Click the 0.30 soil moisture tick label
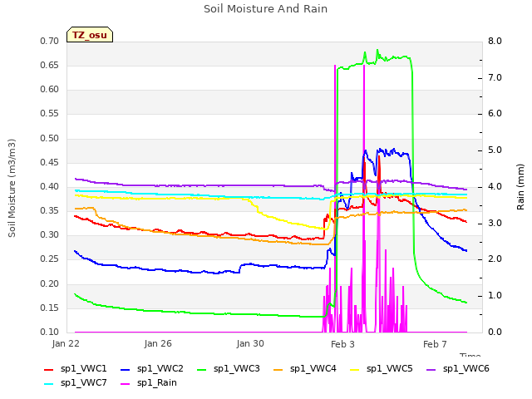Viewport: 532px width, 399px height. coord(50,234)
